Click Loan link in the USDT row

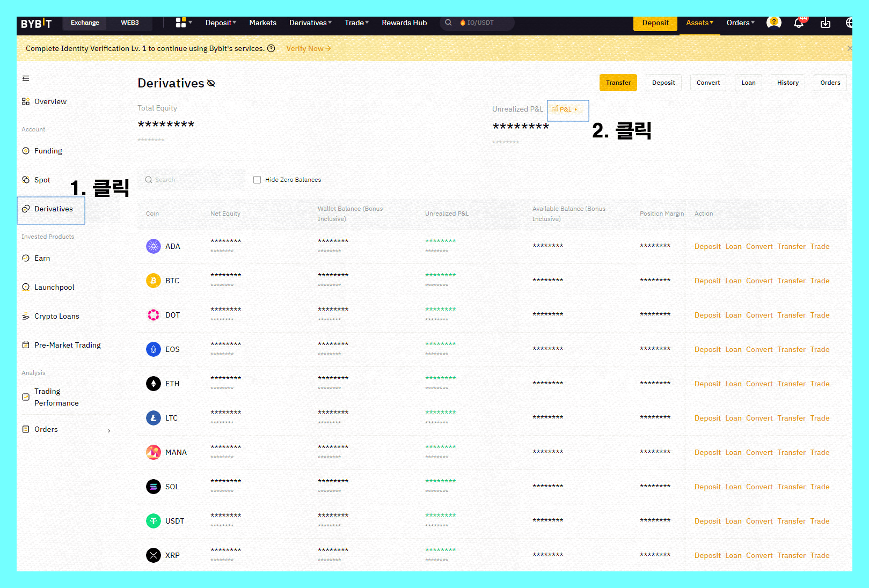(x=733, y=521)
